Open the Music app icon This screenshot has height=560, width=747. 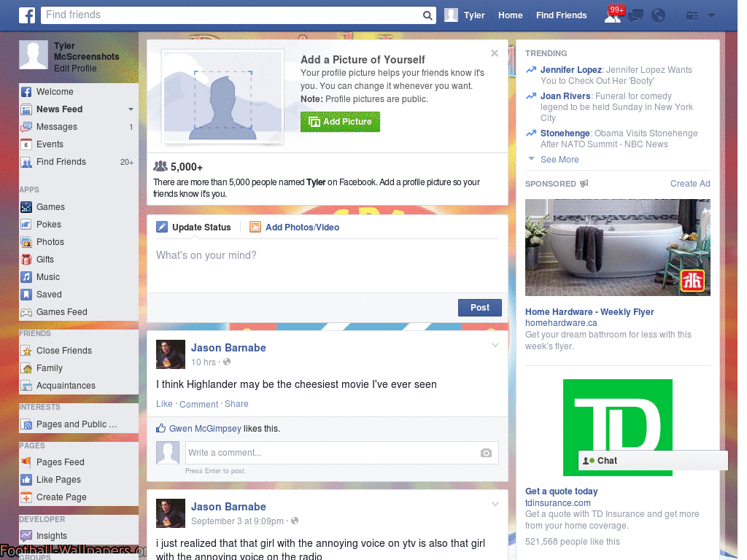pos(26,277)
